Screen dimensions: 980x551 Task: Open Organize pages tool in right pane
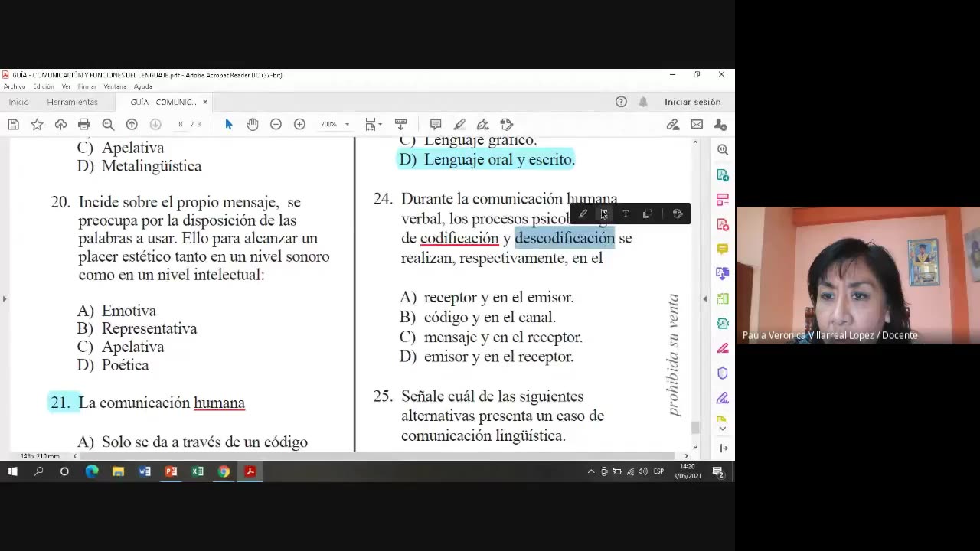[x=723, y=200]
